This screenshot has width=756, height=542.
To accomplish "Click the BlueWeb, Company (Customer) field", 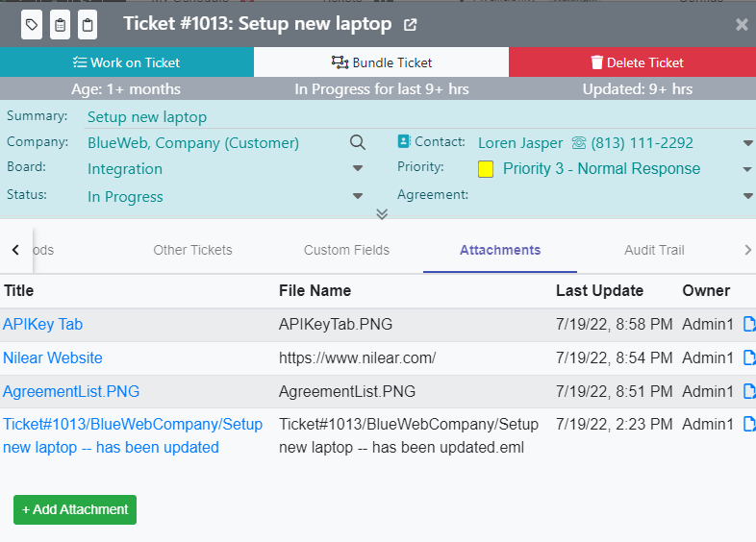I will click(x=193, y=143).
